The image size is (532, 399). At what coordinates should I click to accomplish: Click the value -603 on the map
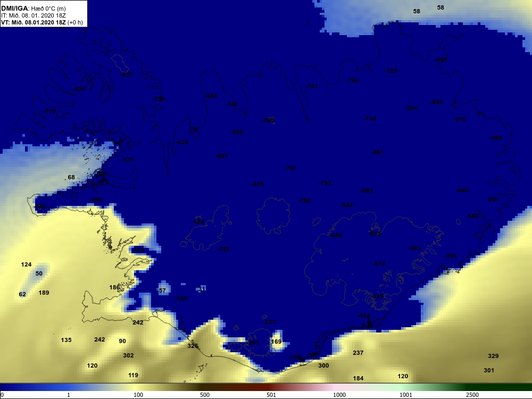click(x=415, y=248)
